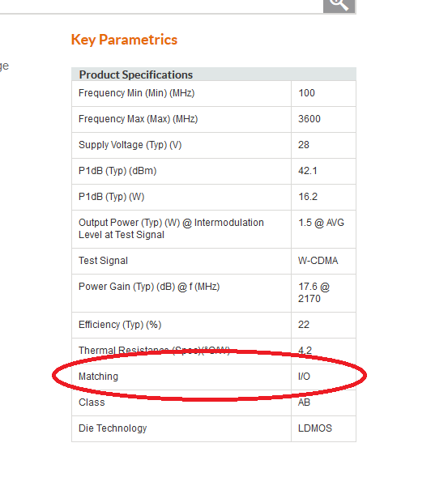Click the Efficiency (Typ) (%) row label
Viewport: 448px width, 477px height.
click(x=120, y=325)
